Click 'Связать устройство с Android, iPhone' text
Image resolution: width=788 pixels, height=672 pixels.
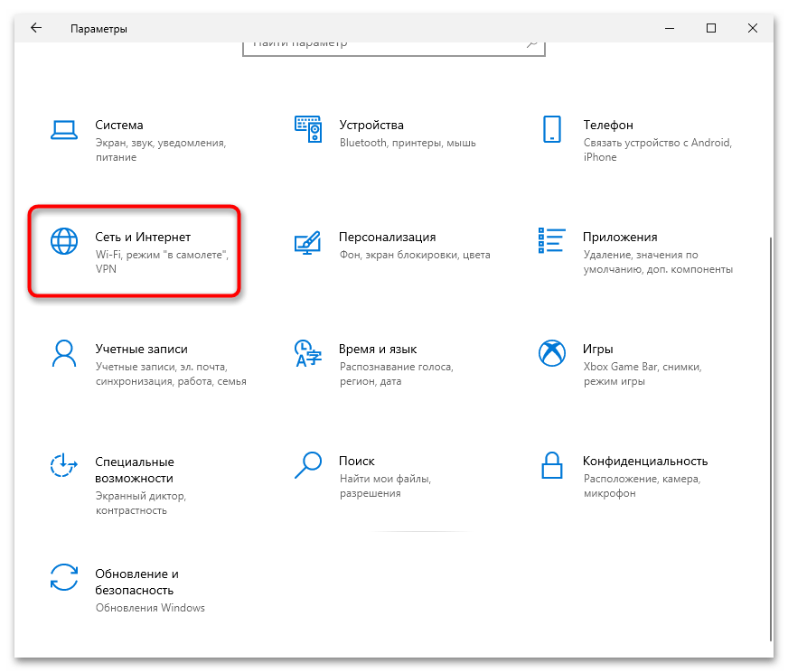tap(657, 150)
